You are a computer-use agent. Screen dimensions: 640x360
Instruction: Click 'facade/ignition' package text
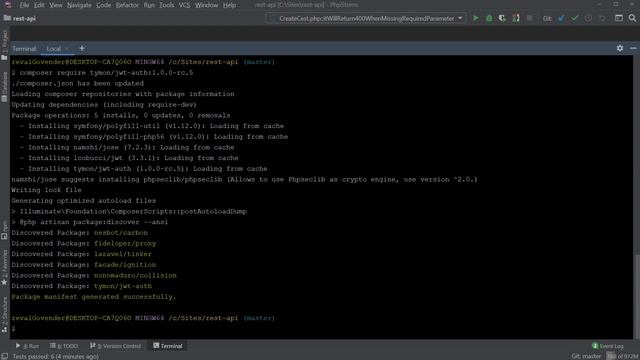click(125, 264)
